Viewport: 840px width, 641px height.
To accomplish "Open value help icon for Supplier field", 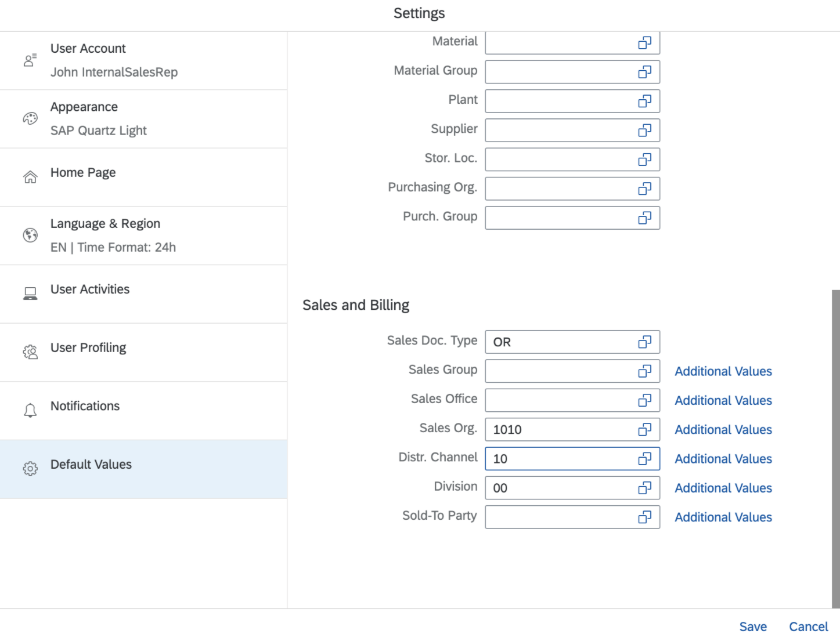I will point(644,131).
